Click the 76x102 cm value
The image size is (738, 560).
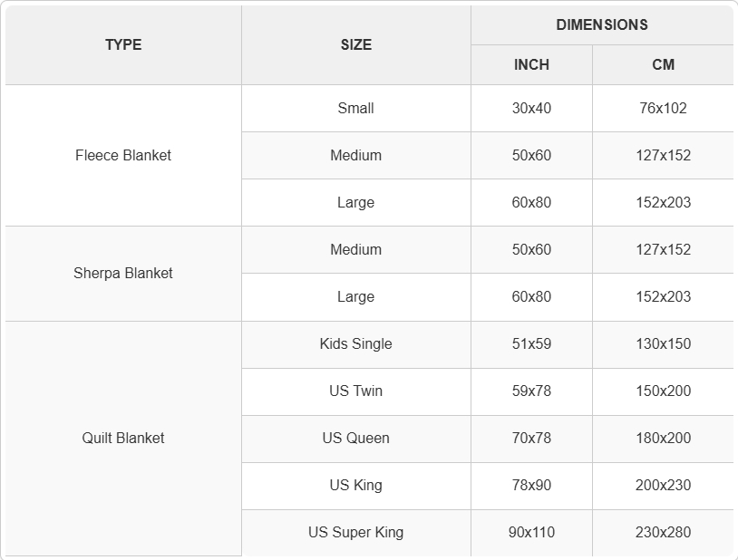663,108
